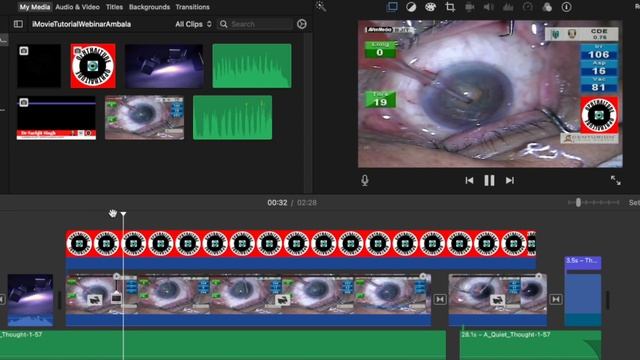Open the Backgrounds tab
640x360 pixels.
point(149,7)
